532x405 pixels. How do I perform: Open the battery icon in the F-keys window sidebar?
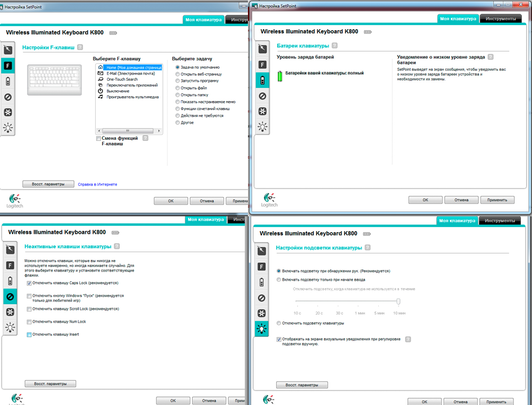coord(8,81)
